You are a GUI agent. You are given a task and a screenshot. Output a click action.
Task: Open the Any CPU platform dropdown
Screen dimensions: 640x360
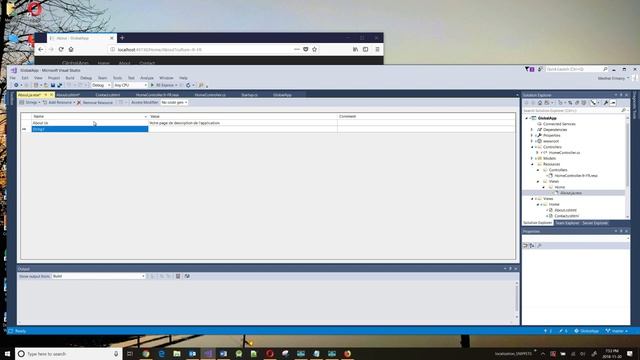(130, 85)
